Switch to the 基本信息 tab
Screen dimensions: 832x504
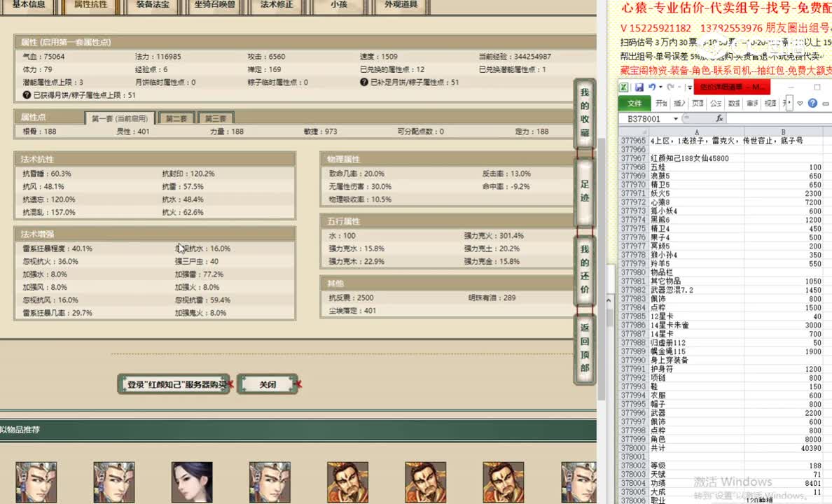28,6
